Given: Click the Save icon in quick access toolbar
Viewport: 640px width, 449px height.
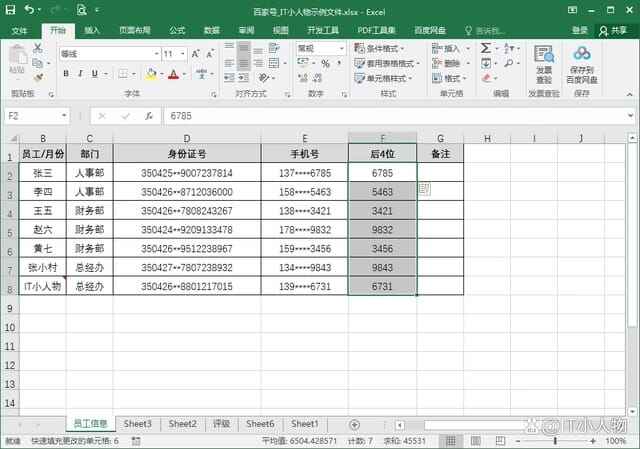Looking at the screenshot, I should [11, 10].
